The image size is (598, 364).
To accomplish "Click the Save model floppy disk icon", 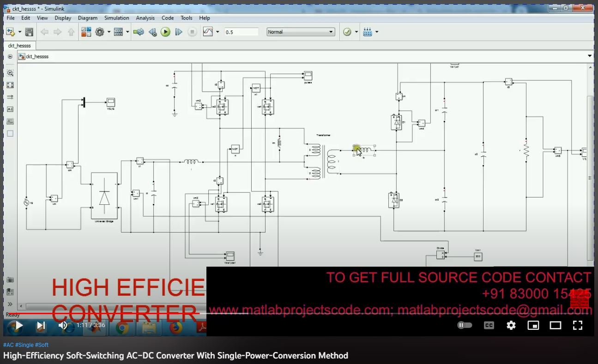I will [x=29, y=32].
